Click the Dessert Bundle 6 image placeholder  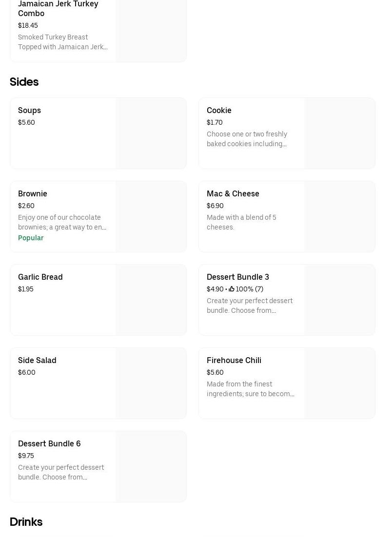151,467
